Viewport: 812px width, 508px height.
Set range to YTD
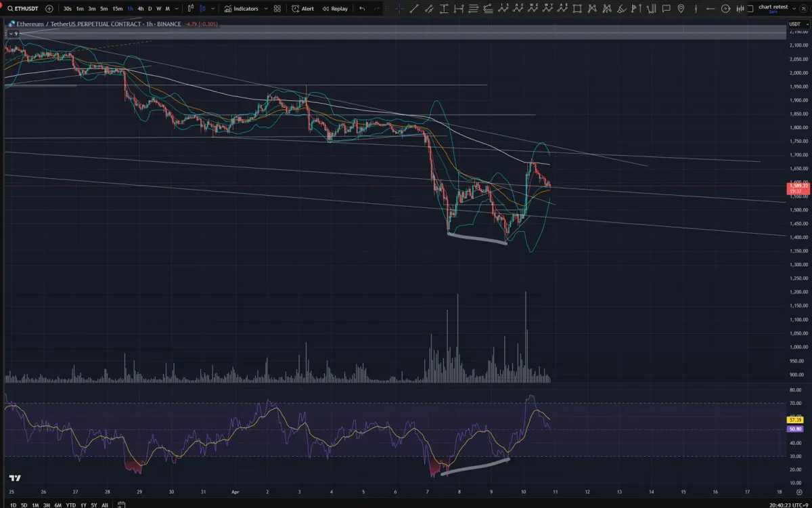pyautogui.click(x=71, y=504)
